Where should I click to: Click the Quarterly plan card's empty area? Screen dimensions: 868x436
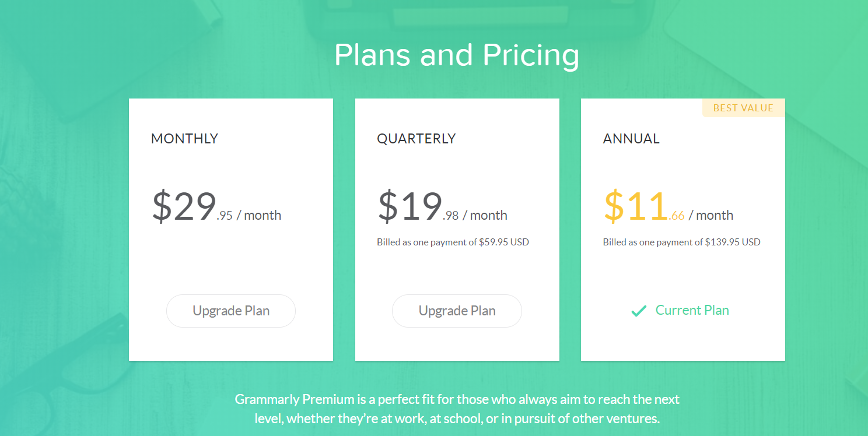(457, 271)
